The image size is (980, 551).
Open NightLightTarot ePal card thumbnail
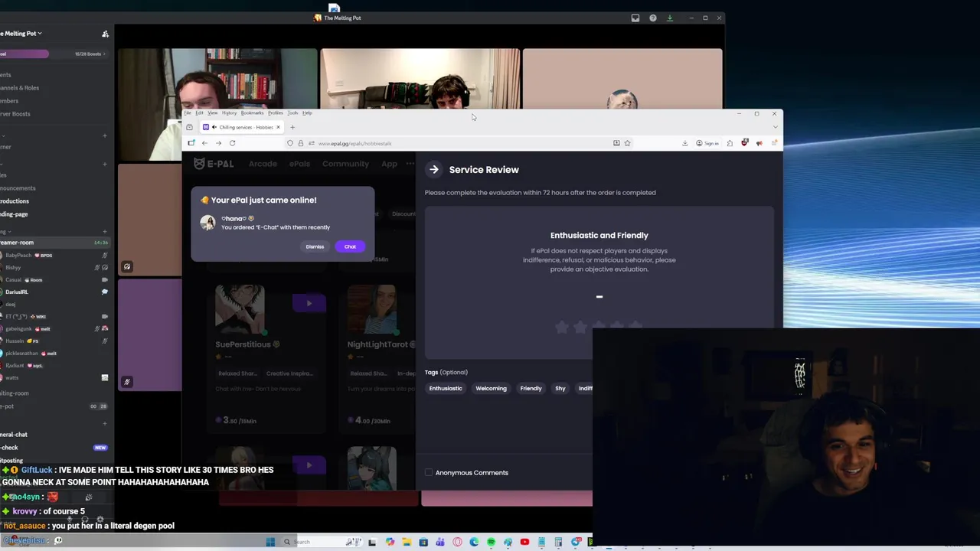[372, 309]
